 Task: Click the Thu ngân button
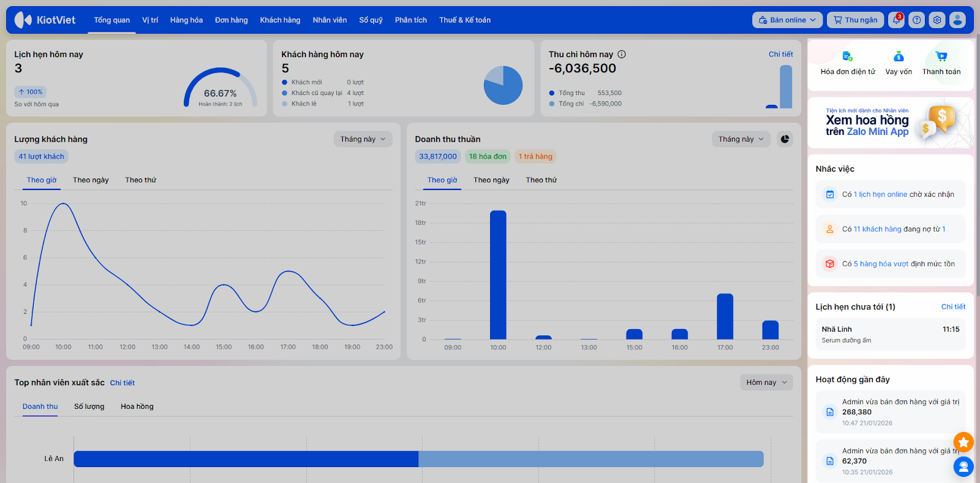(855, 20)
